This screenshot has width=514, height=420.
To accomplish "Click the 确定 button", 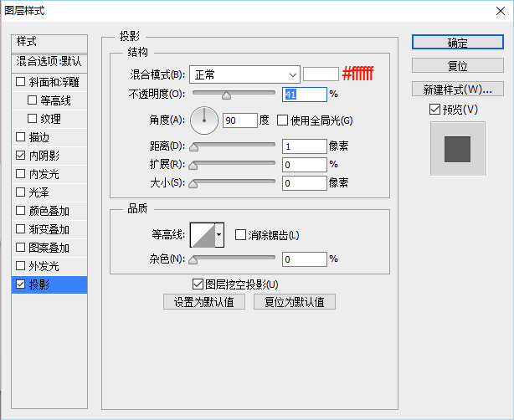I will click(457, 42).
